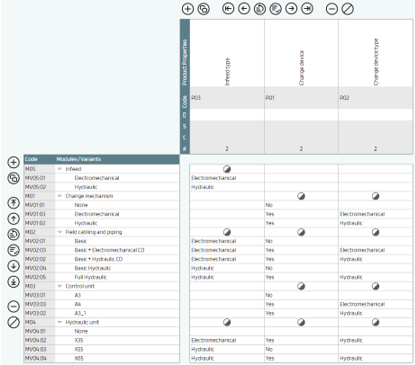Click the Modules/Variants table header
This screenshot has width=415, height=365.
point(79,159)
